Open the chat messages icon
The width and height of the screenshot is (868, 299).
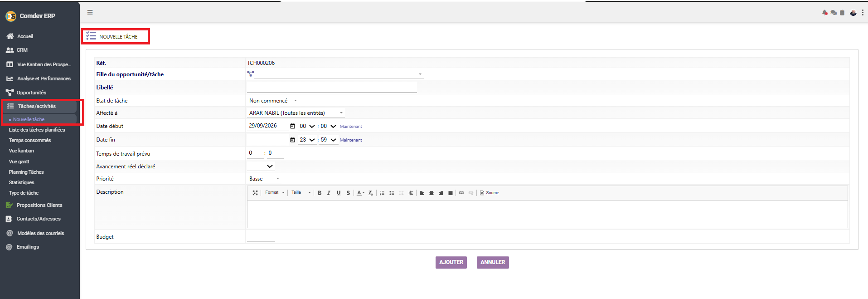[x=833, y=13]
